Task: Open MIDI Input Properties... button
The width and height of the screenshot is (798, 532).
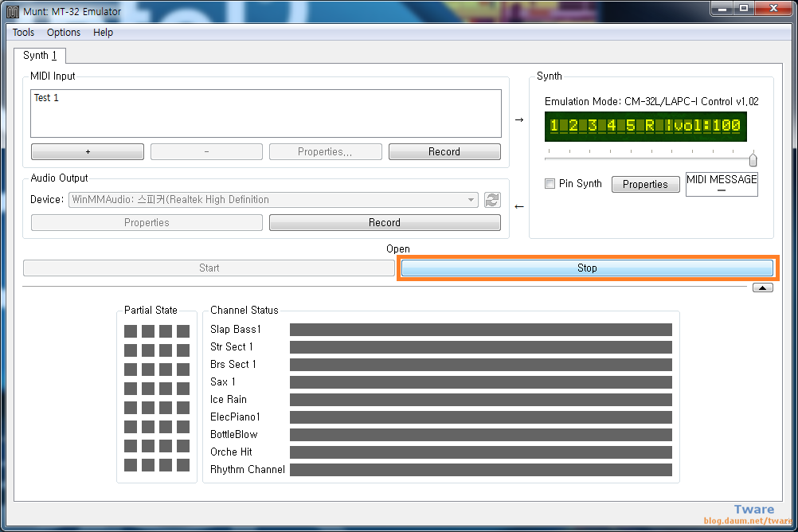Action: tap(325, 151)
